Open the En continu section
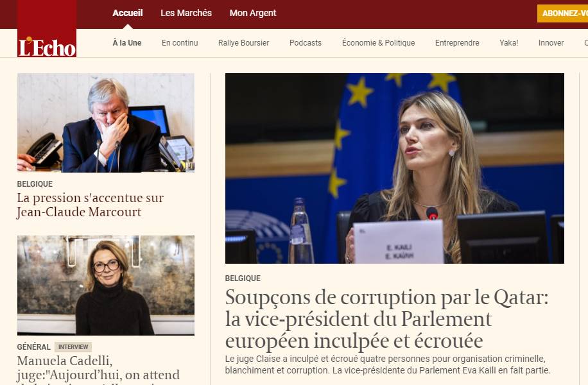Screen dimensions: 588x385 [180, 43]
